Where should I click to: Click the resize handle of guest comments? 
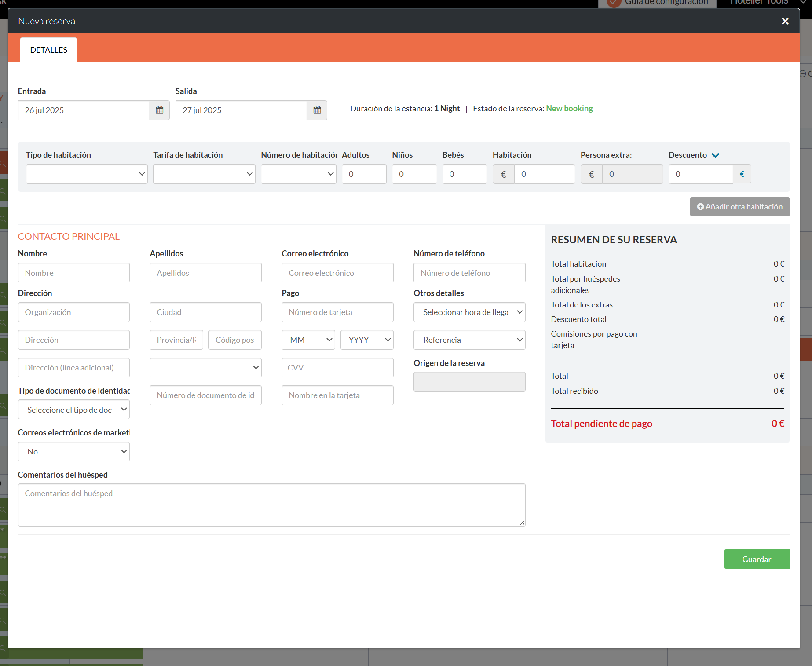tap(522, 523)
